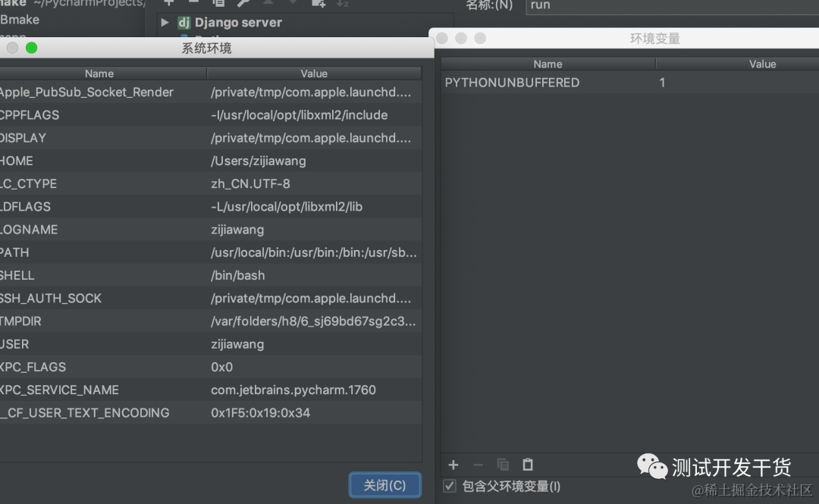Click value com.jetbrains.pycharm.1760
This screenshot has height=504, width=819.
293,390
